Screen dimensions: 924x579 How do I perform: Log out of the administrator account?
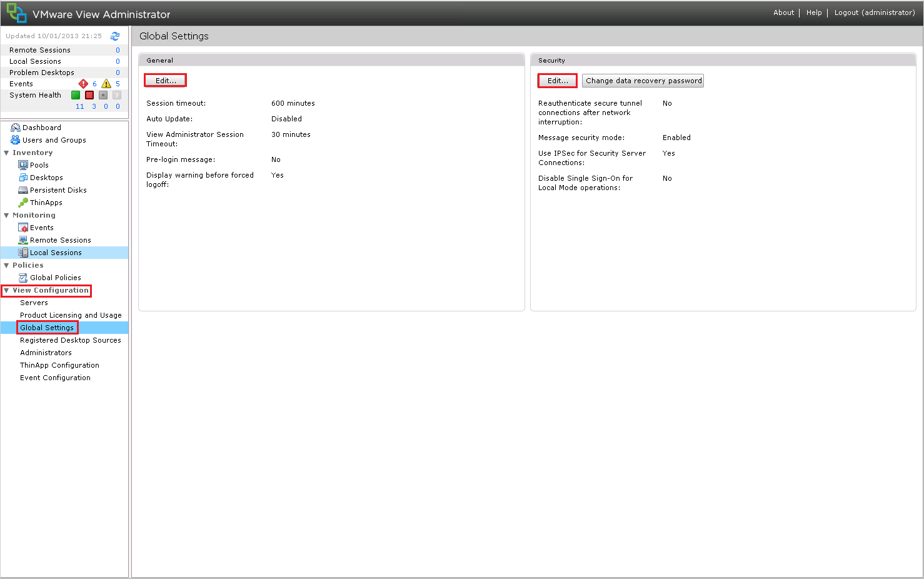874,13
